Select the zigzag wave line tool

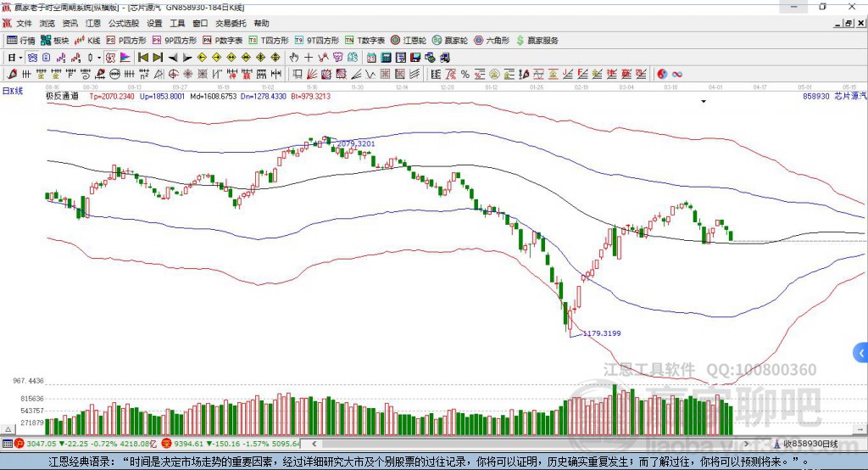pyautogui.click(x=370, y=75)
